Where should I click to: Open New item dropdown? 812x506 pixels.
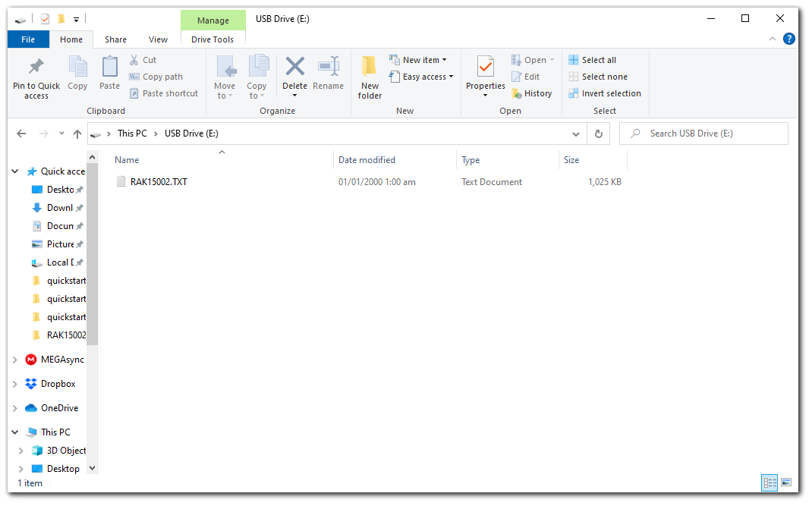[x=418, y=60]
